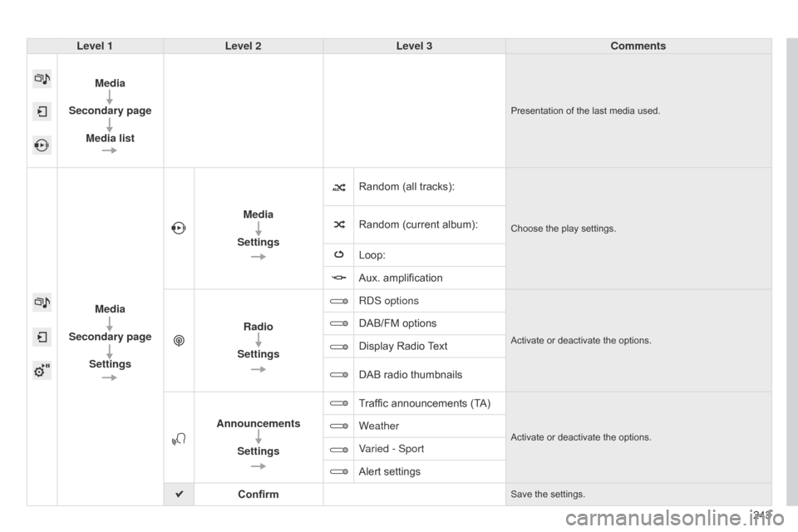Toggle Traffic announcements (TA) switch
This screenshot has width=798, height=532.
[338, 403]
